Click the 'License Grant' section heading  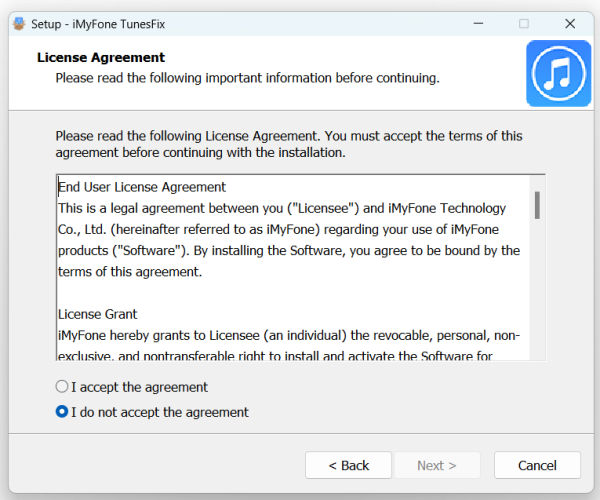coord(98,314)
